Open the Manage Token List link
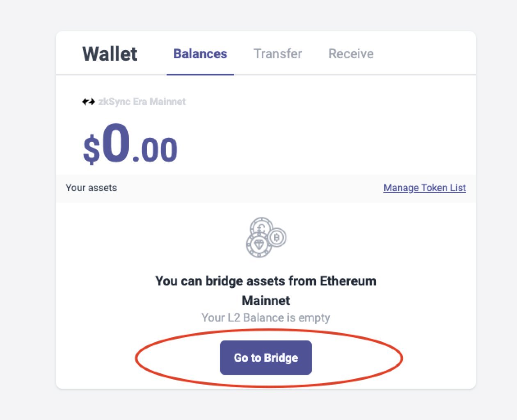517x420 pixels. click(424, 188)
